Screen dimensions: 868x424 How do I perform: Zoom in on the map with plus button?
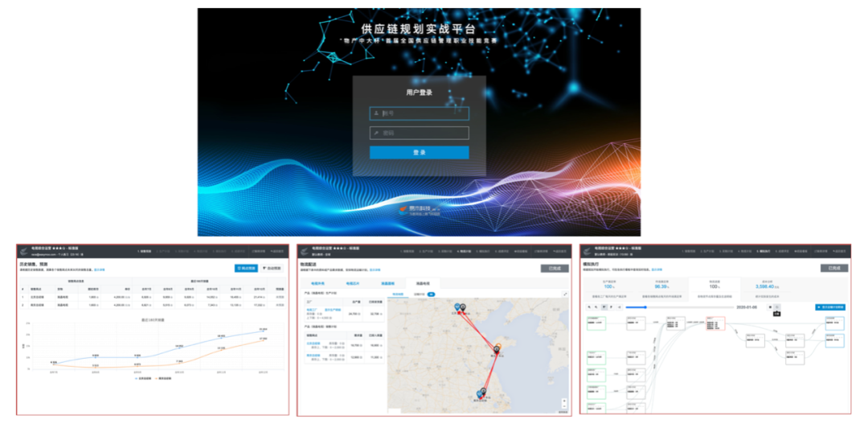tap(564, 400)
